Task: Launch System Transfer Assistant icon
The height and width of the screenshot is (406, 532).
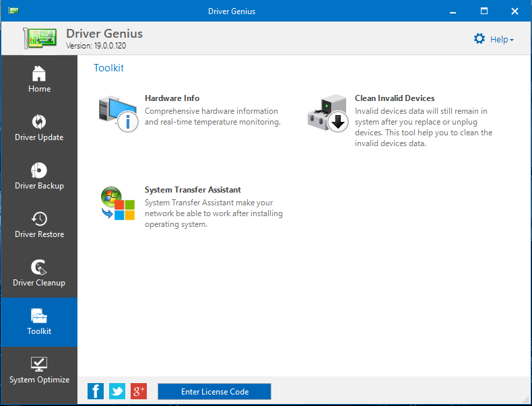Action: [118, 203]
